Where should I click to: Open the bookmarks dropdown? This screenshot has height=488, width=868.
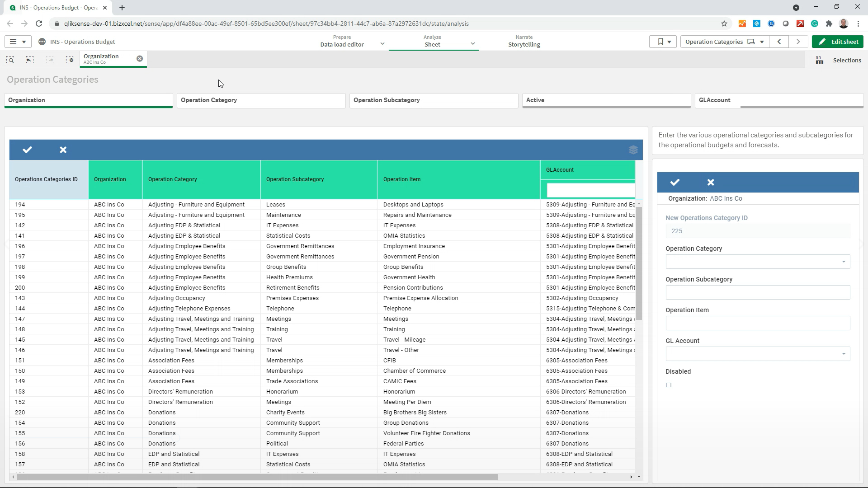663,42
